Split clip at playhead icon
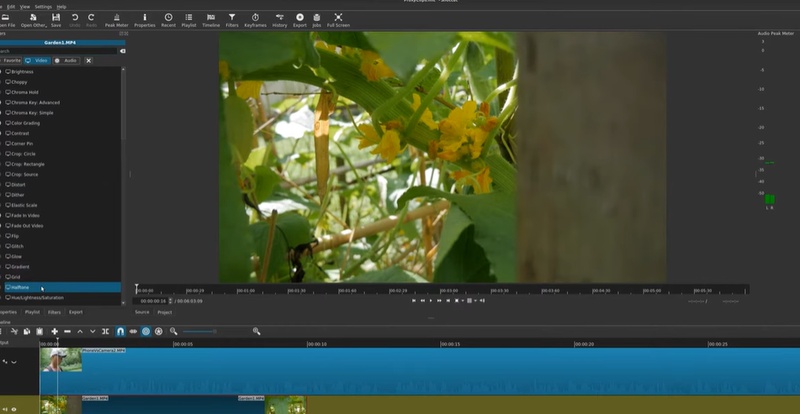800x414 pixels. [x=105, y=331]
